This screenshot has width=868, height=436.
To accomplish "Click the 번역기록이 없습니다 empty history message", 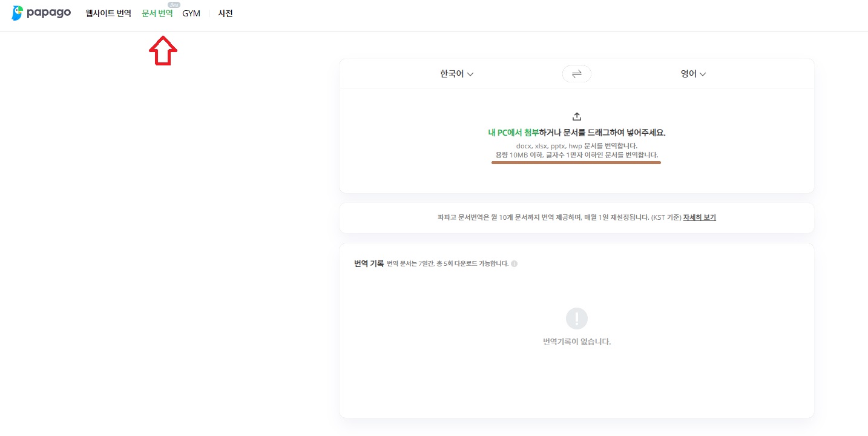I will pyautogui.click(x=576, y=342).
